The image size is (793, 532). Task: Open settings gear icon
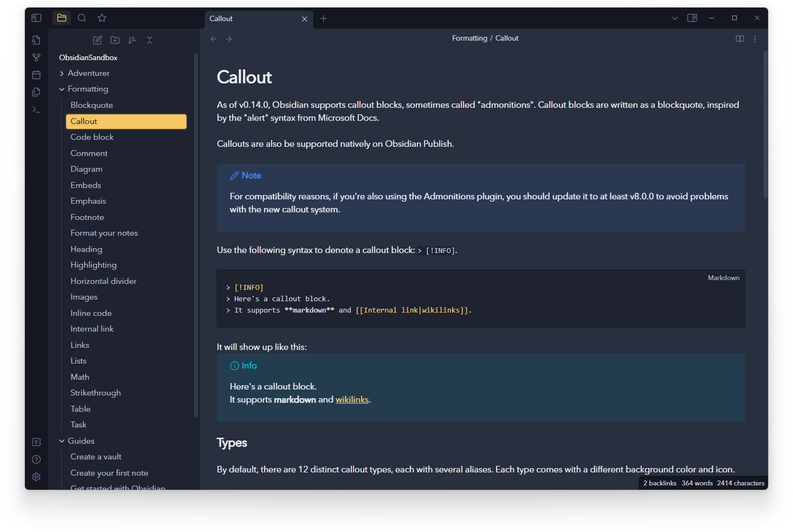tap(36, 477)
